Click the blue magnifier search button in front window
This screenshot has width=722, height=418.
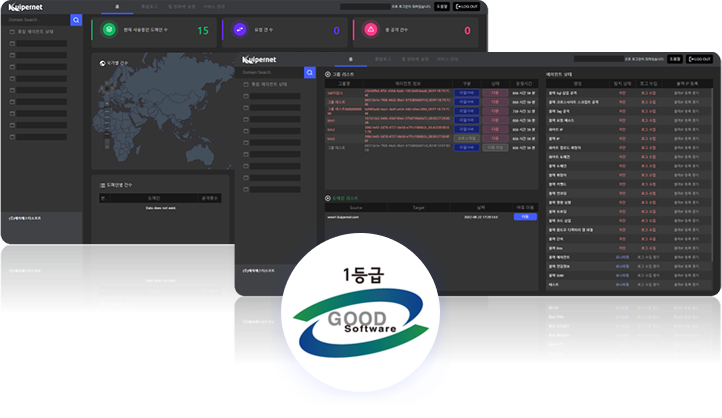pyautogui.click(x=310, y=72)
